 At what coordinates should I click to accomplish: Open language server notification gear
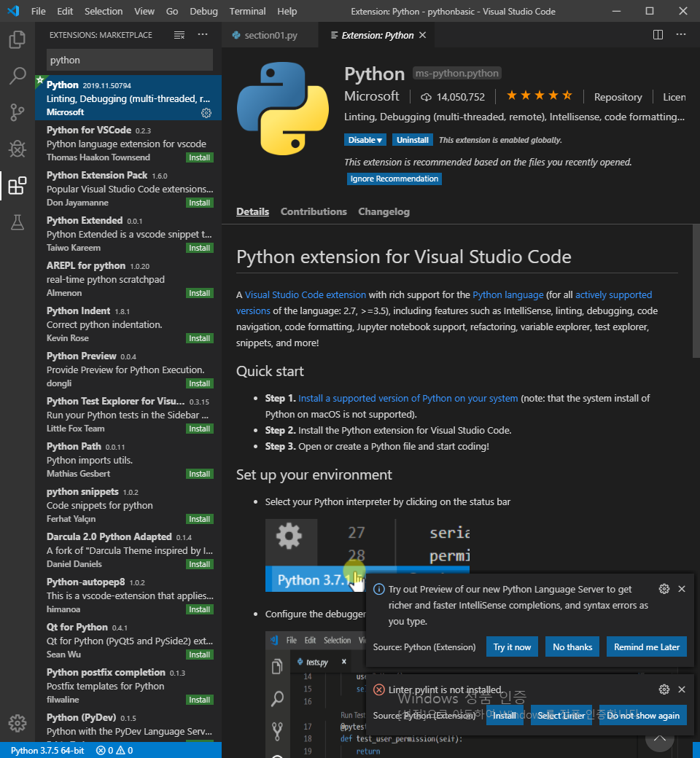click(x=664, y=588)
